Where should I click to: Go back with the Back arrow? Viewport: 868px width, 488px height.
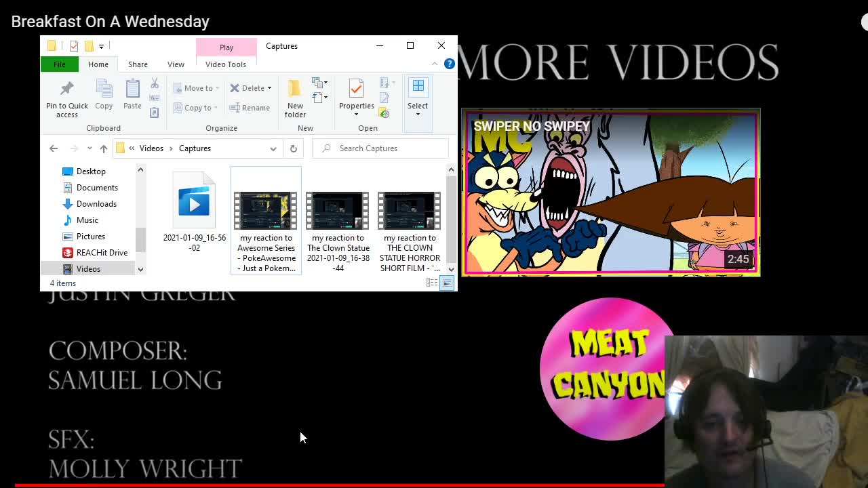(x=54, y=148)
